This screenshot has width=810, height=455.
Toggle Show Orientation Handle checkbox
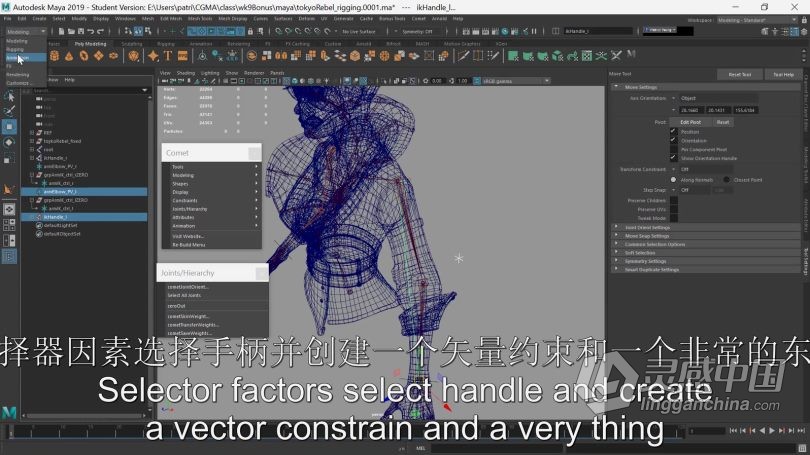[x=673, y=158]
